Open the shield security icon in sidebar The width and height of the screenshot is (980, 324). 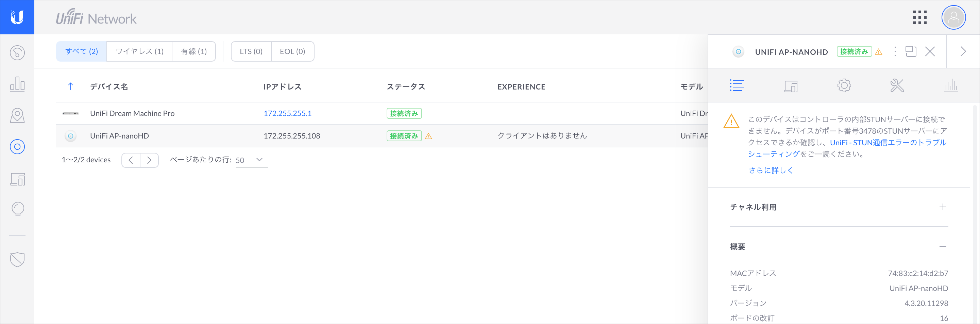[x=17, y=259]
